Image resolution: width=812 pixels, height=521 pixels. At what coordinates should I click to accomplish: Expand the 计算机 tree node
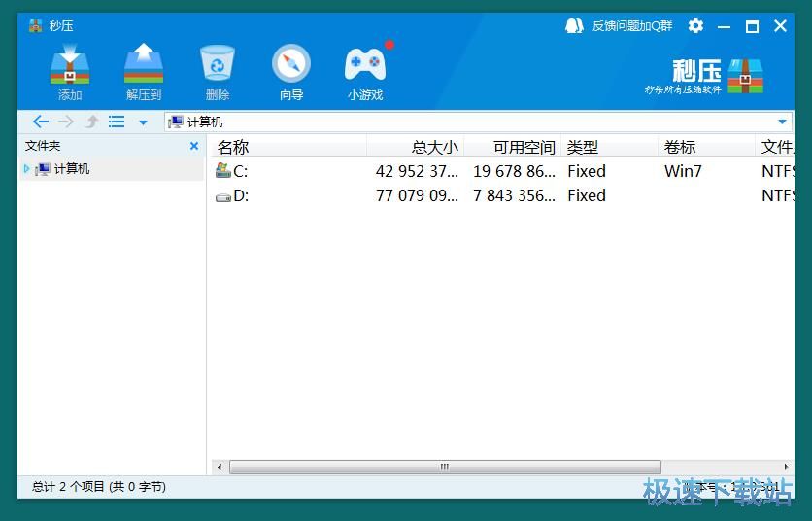click(27, 168)
